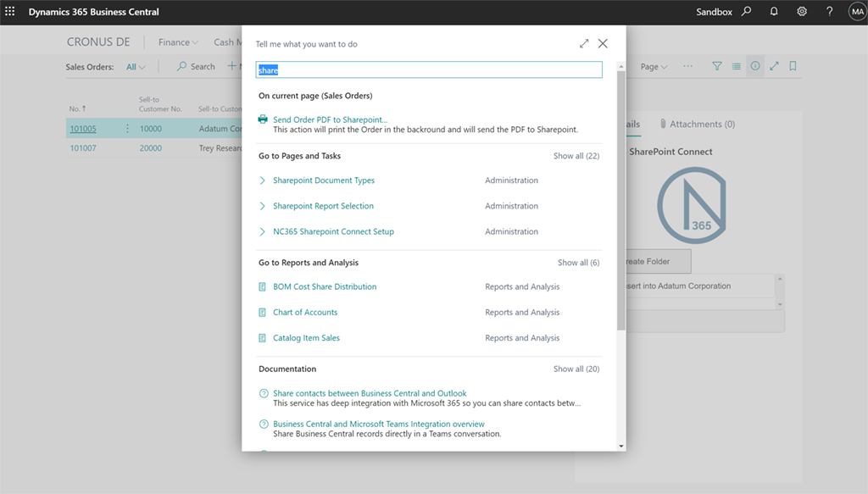Click the Create Folder button in FactBox
This screenshot has width=868, height=494.
tap(658, 261)
